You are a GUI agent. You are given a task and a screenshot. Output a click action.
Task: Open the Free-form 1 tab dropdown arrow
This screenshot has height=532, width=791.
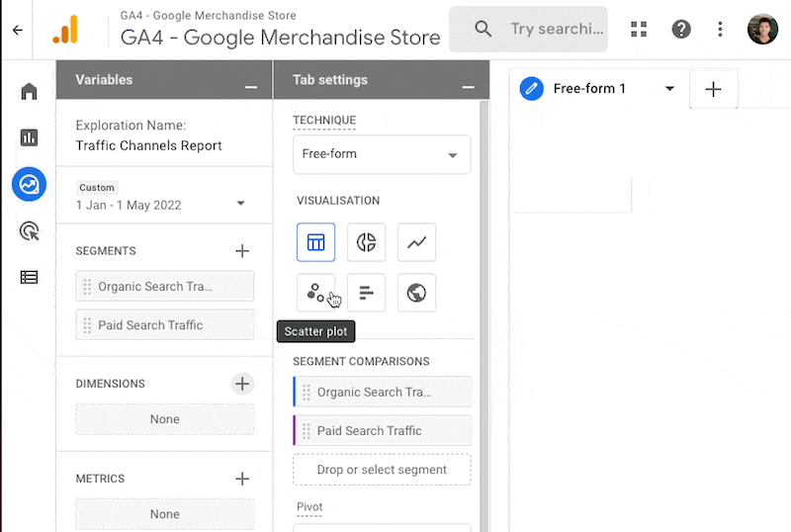click(x=669, y=89)
